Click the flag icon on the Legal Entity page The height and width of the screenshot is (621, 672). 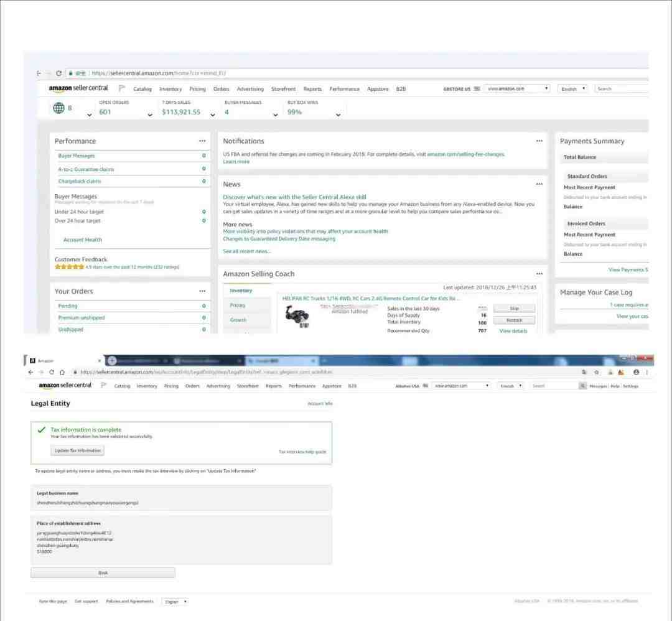pos(103,385)
